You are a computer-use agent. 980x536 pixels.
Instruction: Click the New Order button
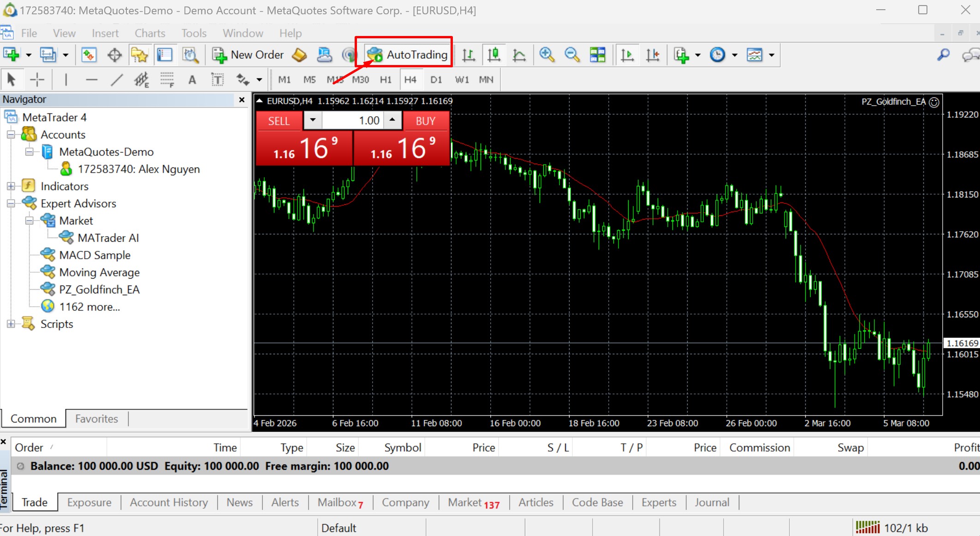pos(248,54)
